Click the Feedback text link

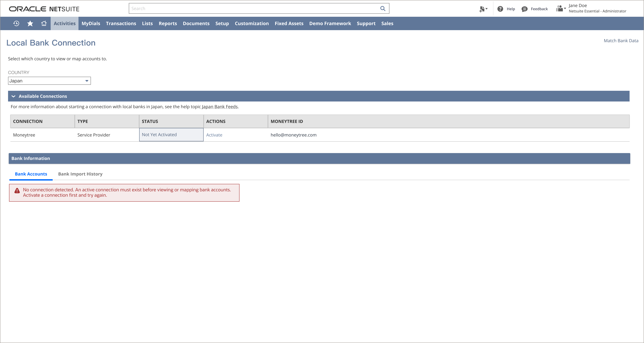coord(539,9)
